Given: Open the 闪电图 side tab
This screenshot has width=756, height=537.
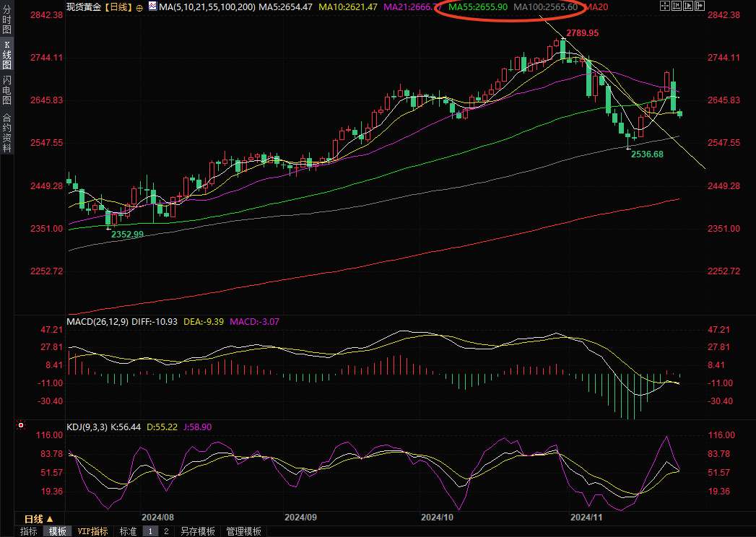Looking at the screenshot, I should point(6,90).
